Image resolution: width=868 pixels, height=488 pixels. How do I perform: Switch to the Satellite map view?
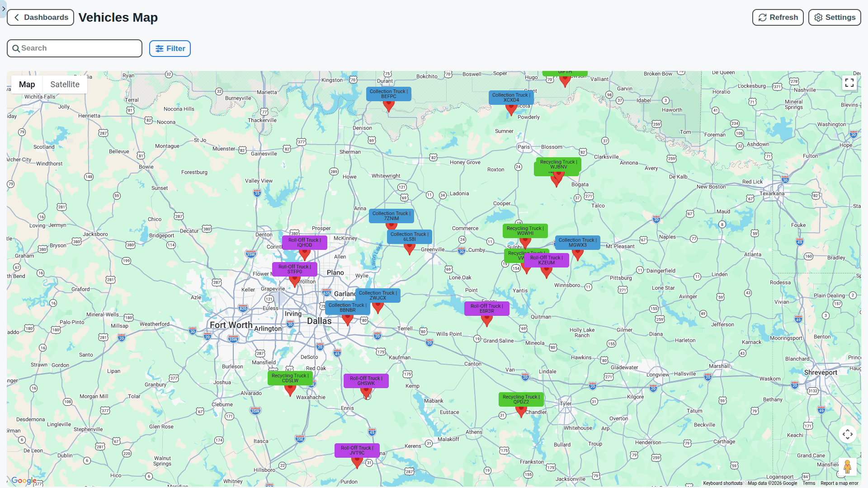pyautogui.click(x=65, y=84)
